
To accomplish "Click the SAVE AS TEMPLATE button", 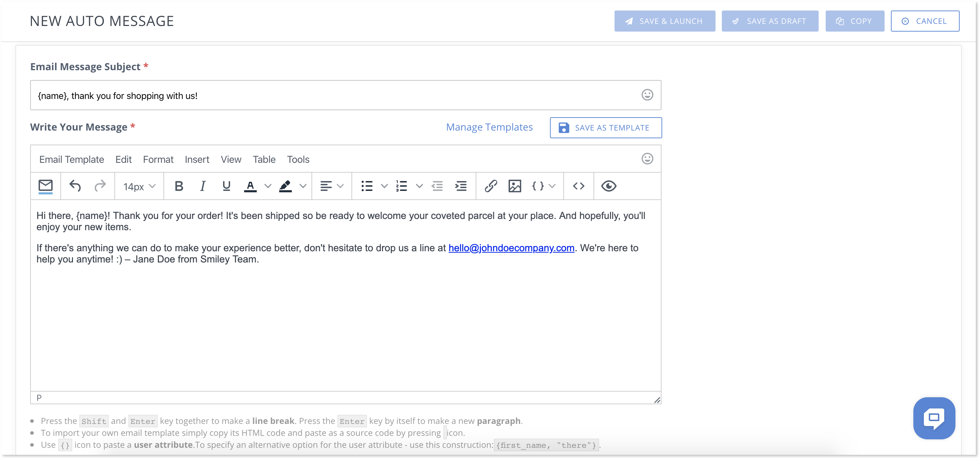I will (x=604, y=127).
